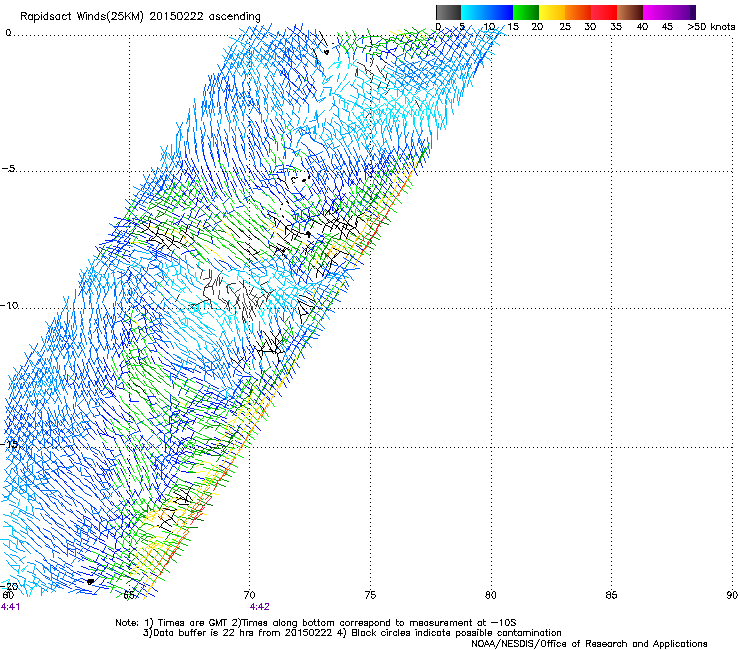Click latitude axis label '-5'
740x650 pixels.
click(8, 169)
